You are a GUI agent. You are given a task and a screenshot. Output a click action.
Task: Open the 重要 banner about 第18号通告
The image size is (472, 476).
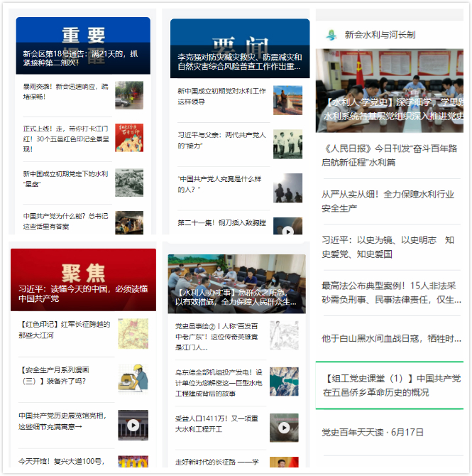[83, 45]
